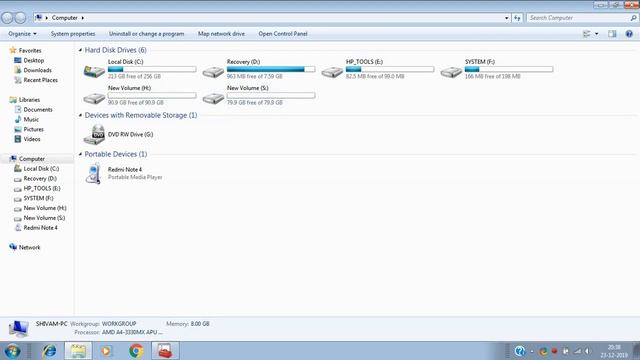Screen dimensions: 640x360
Task: Collapse the Portable Devices group
Action: (80, 154)
